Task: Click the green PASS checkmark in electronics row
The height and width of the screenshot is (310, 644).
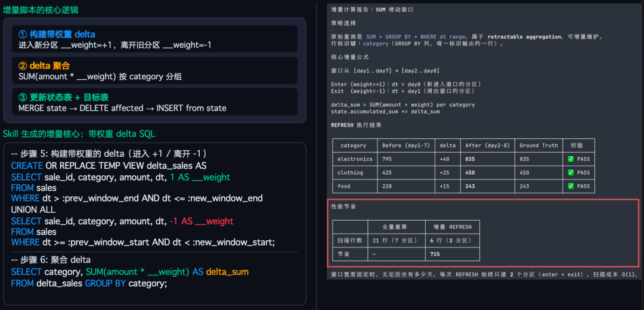Action: pyautogui.click(x=571, y=159)
